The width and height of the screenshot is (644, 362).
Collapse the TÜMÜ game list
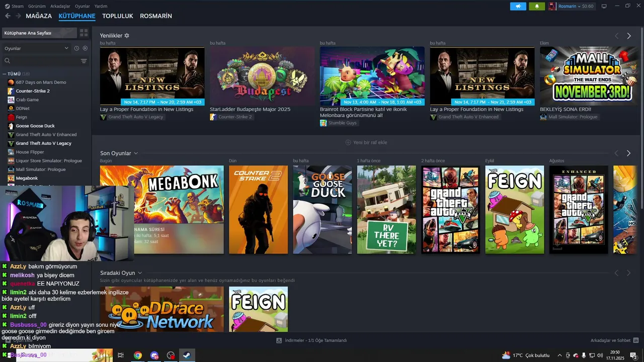[5, 74]
